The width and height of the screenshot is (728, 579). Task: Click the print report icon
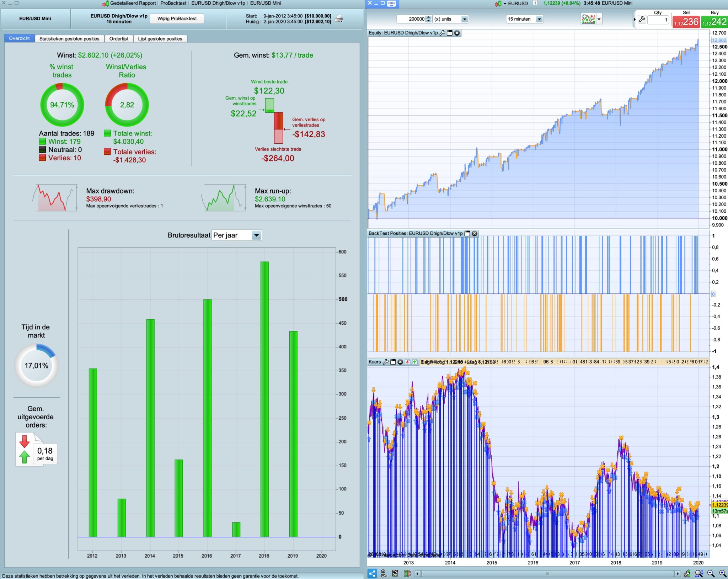[339, 19]
